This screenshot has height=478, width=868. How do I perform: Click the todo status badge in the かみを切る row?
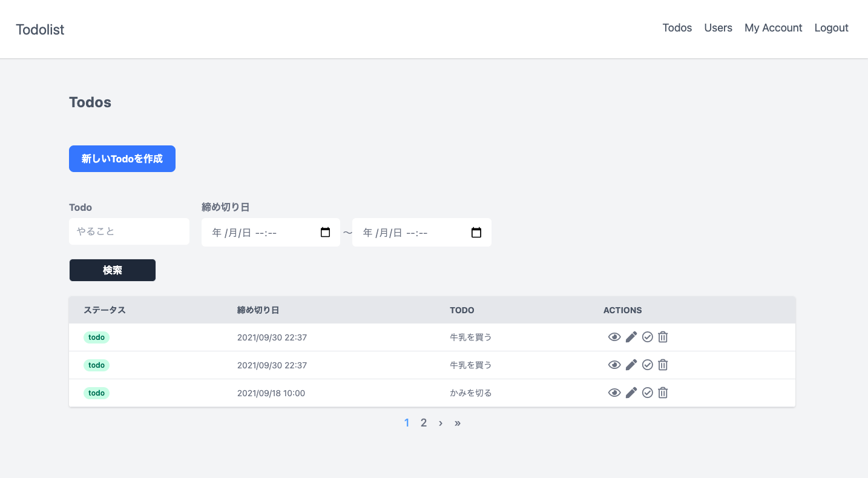coord(96,393)
